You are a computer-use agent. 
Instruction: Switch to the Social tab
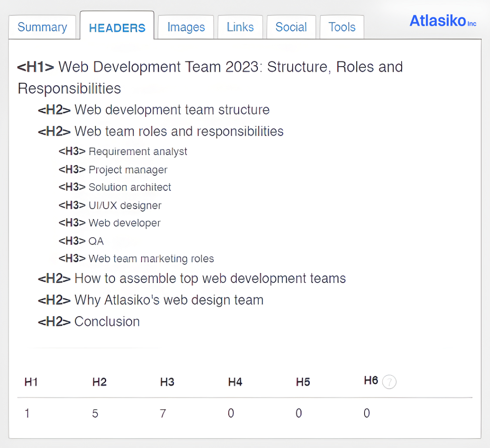(291, 27)
